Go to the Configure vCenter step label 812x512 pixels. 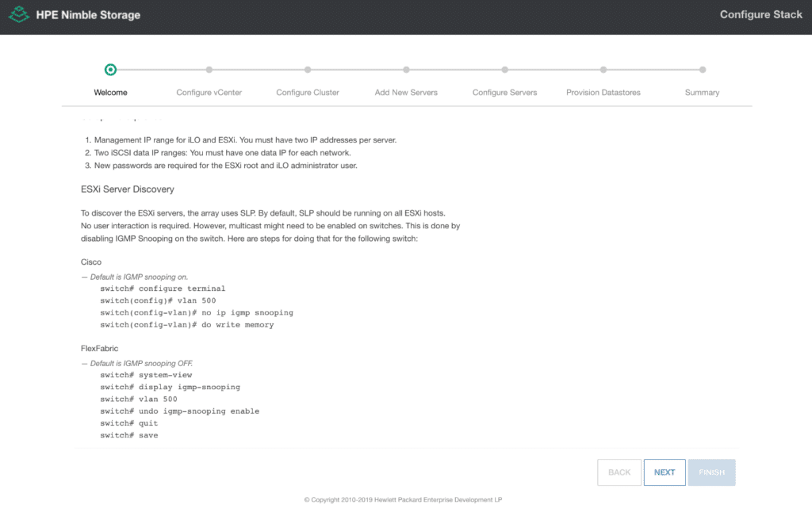coord(209,92)
